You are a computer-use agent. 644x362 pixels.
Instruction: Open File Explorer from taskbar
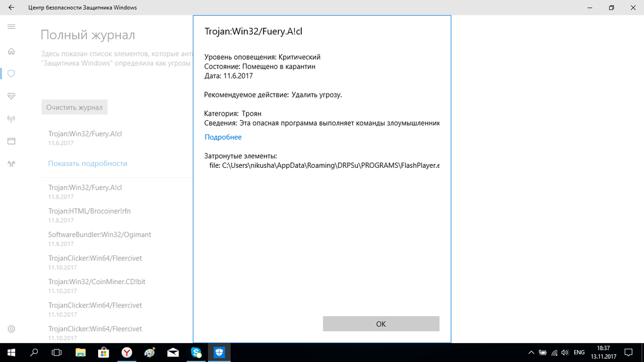[x=80, y=353]
